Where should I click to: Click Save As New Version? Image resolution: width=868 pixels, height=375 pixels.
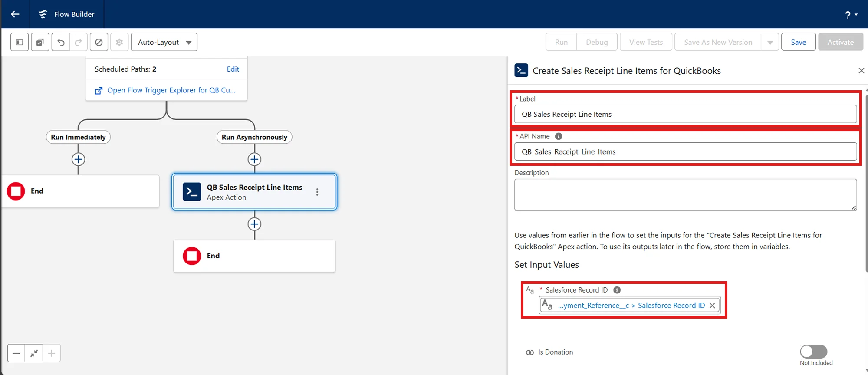pyautogui.click(x=718, y=42)
